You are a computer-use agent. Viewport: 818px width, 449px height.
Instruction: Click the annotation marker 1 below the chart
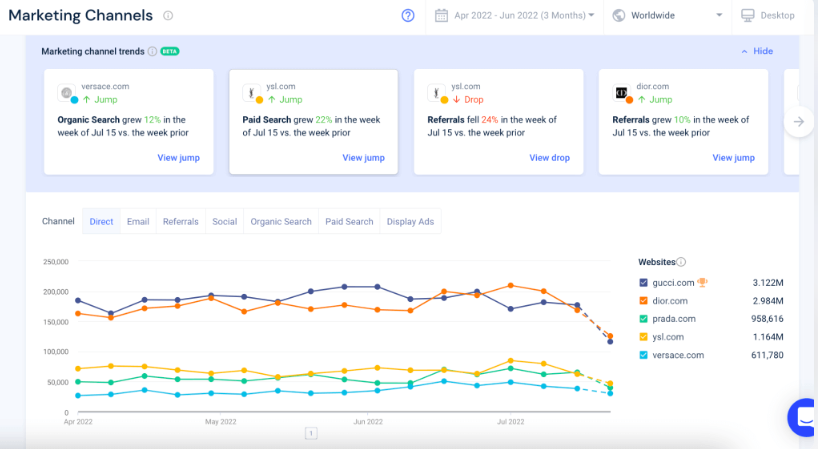(311, 433)
